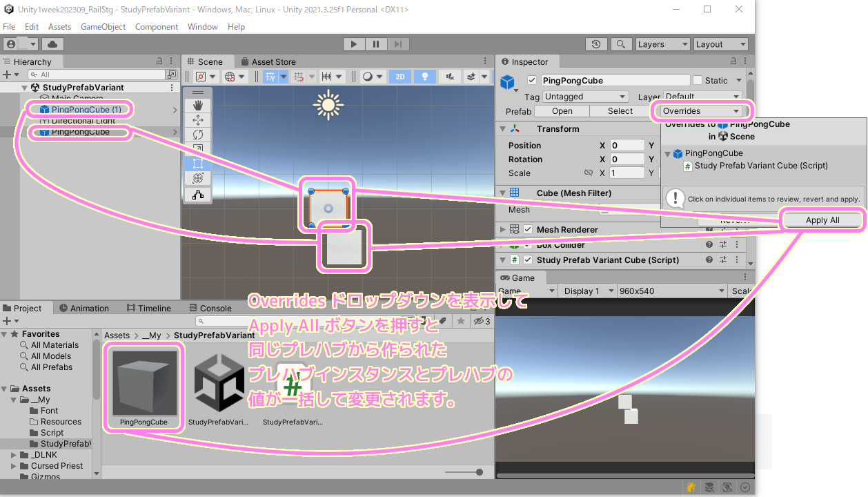Toggle scene lighting in the Scene view
868x497 pixels.
point(426,77)
